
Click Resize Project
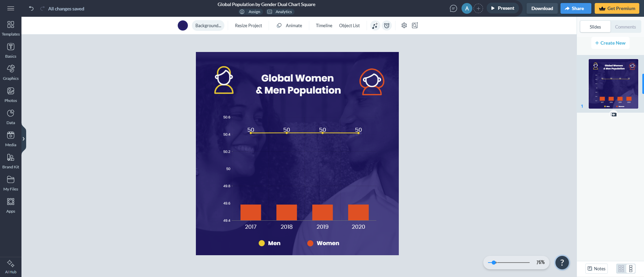[x=249, y=25]
